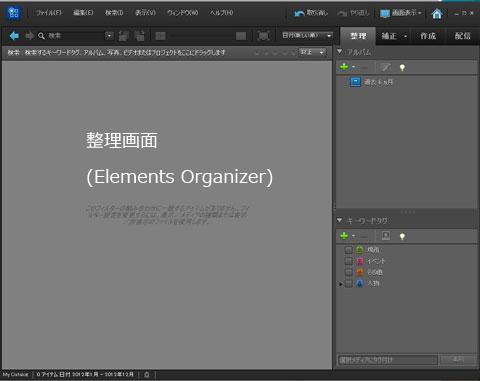Click the やり直し redo button
480x381 pixels.
354,13
